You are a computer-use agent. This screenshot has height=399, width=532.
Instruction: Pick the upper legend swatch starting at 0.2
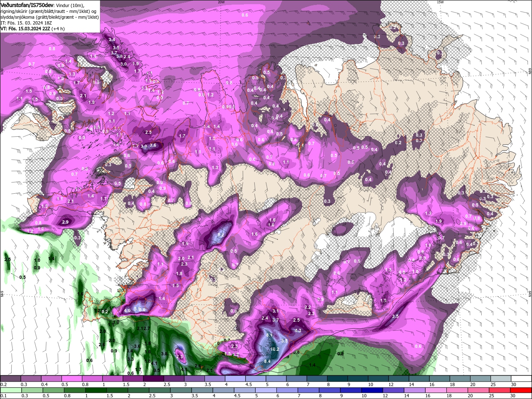[x=10, y=379]
